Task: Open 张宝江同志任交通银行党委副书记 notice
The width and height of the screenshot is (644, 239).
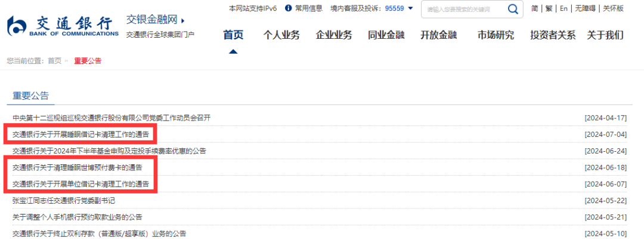Action: (64, 200)
